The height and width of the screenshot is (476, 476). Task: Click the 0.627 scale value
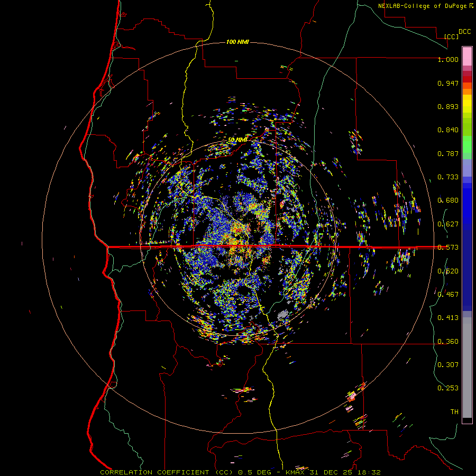click(x=448, y=224)
